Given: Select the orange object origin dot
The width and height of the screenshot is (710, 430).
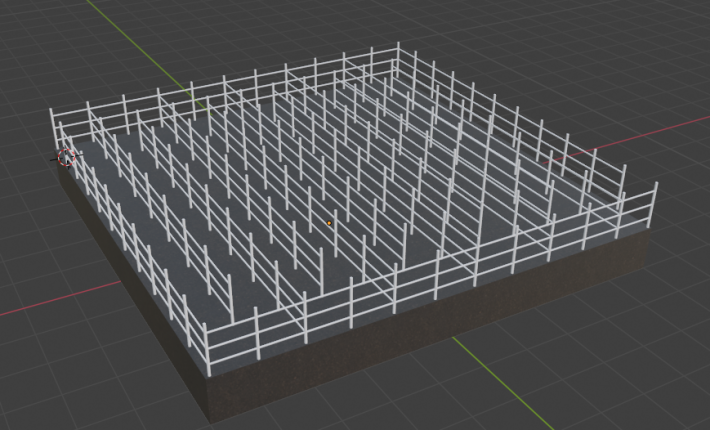Looking at the screenshot, I should [x=329, y=223].
